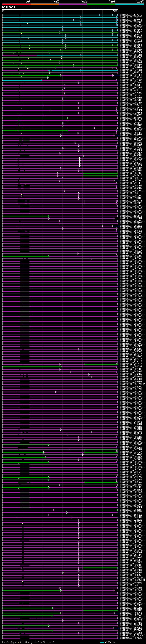The image size is (146, 644).
Task: Select the UniRef100_Q8L779 label
Action: pyautogui.click(x=131, y=165)
